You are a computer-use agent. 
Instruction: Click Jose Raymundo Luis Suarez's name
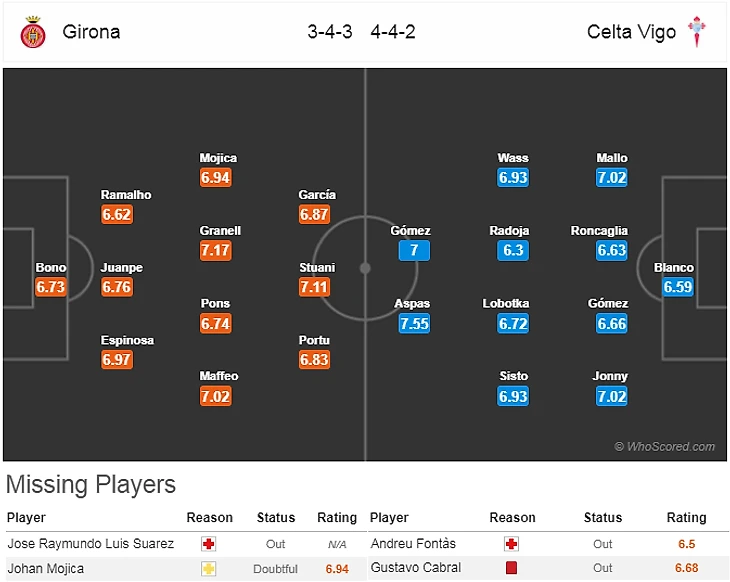coord(91,544)
